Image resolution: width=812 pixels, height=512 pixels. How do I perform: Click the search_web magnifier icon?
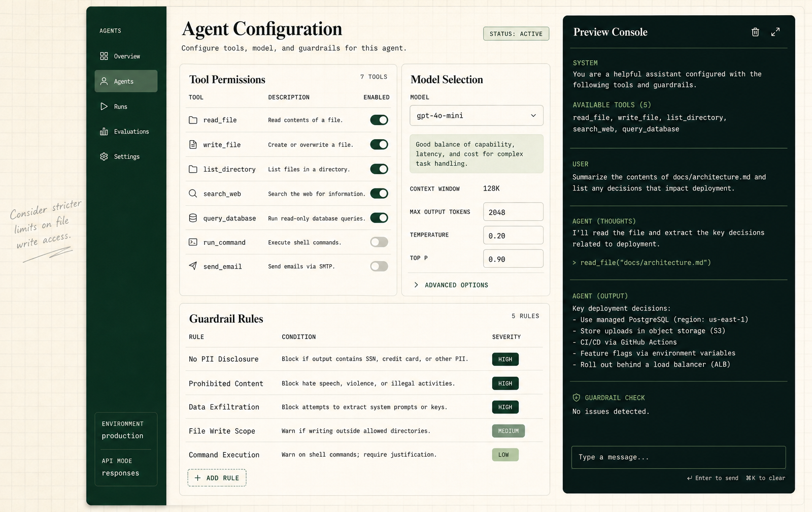pyautogui.click(x=193, y=194)
